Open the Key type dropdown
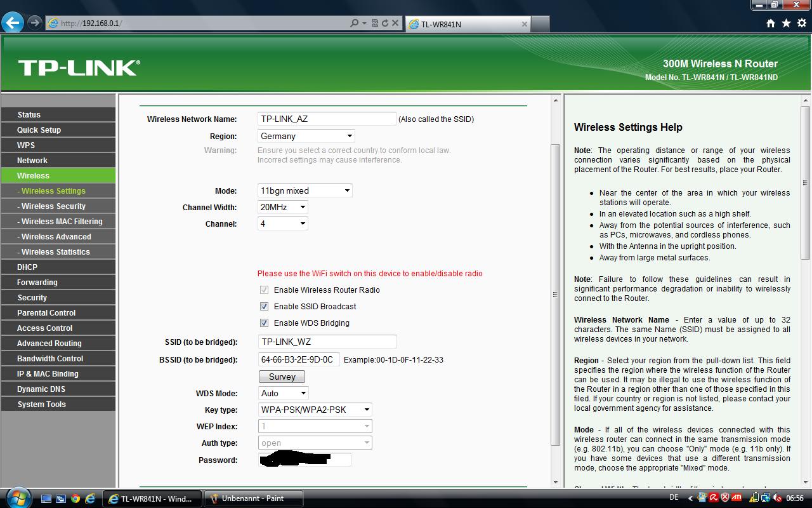 coord(315,410)
